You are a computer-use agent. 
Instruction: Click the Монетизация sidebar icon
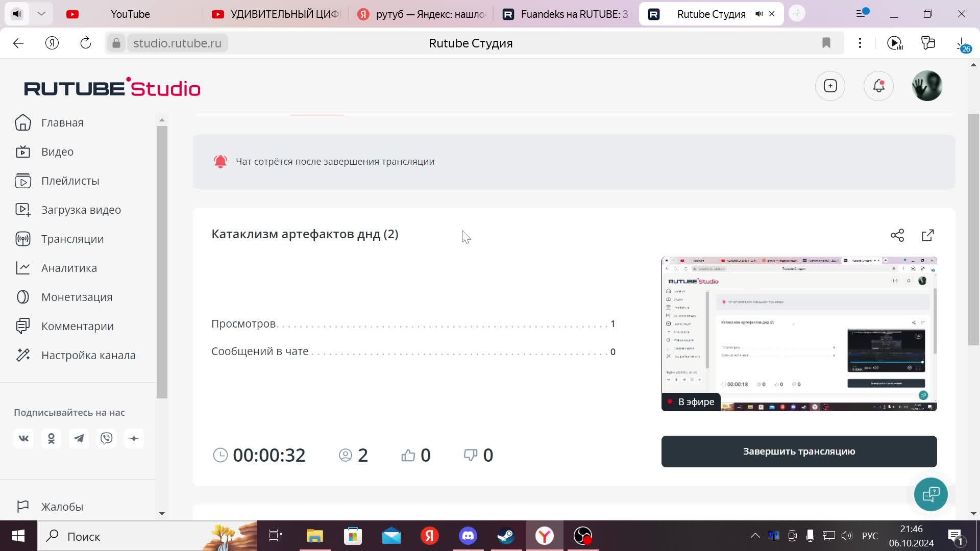pos(23,297)
